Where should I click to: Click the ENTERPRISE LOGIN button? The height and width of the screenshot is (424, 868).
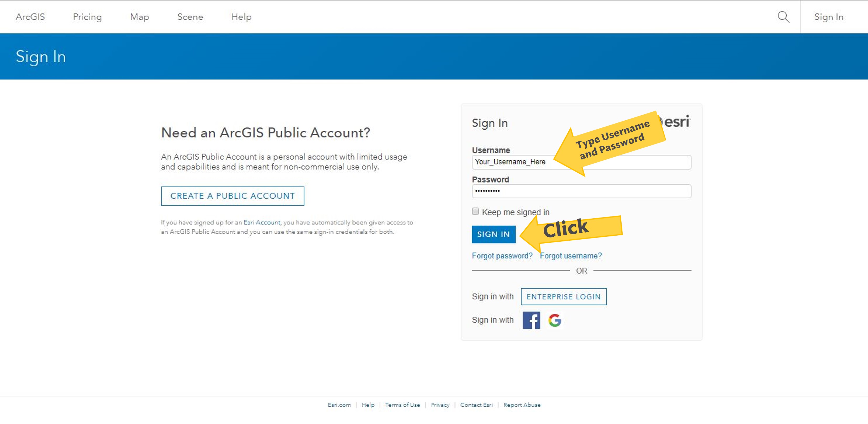(x=563, y=297)
